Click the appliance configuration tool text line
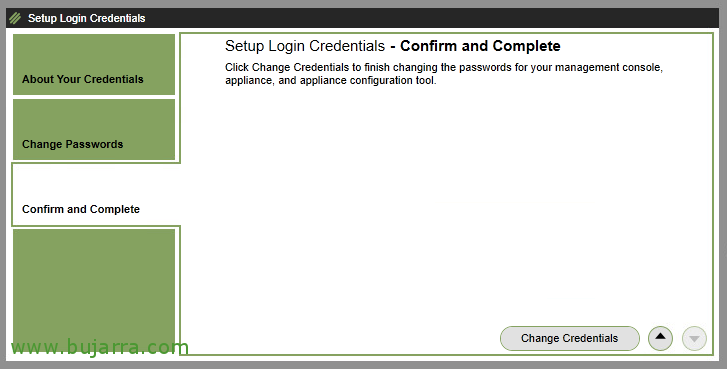The height and width of the screenshot is (369, 727). tap(331, 80)
